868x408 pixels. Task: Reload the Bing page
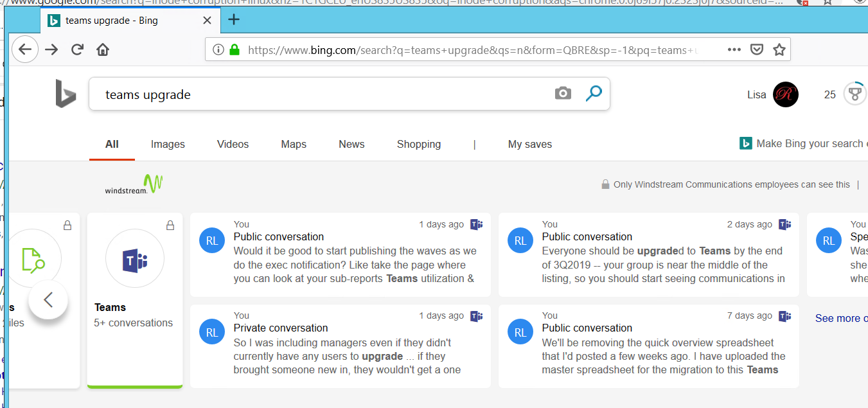click(x=78, y=49)
